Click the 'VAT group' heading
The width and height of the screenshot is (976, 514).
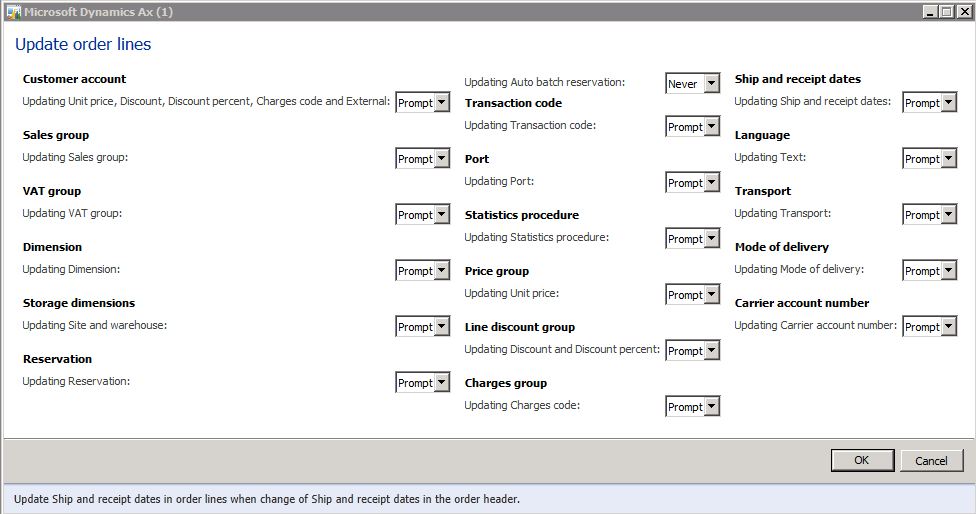pyautogui.click(x=52, y=191)
